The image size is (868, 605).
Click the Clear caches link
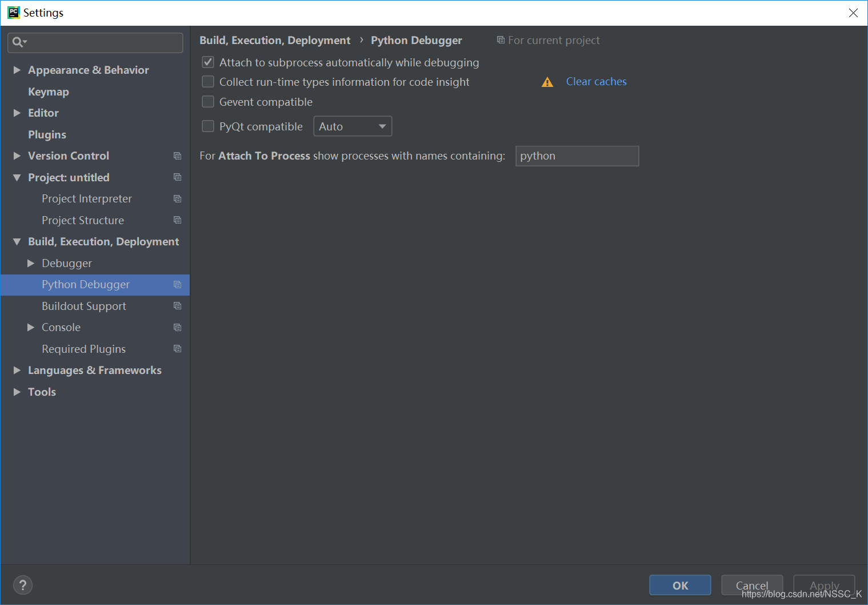(596, 82)
